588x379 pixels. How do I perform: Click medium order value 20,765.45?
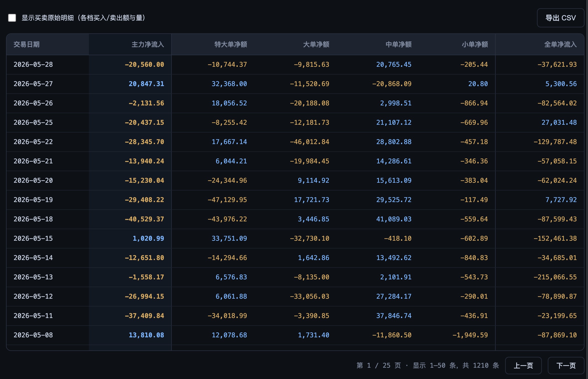pos(394,65)
